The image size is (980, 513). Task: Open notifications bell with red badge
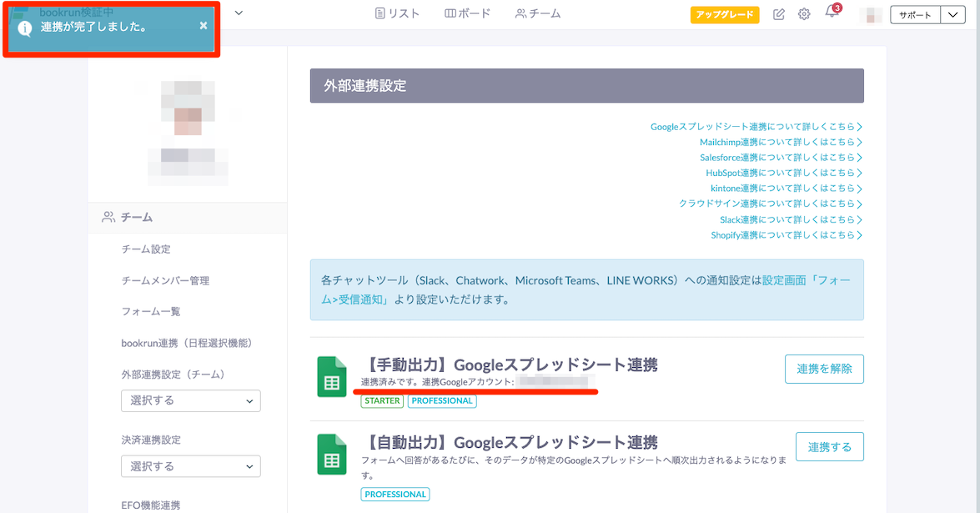pyautogui.click(x=832, y=13)
